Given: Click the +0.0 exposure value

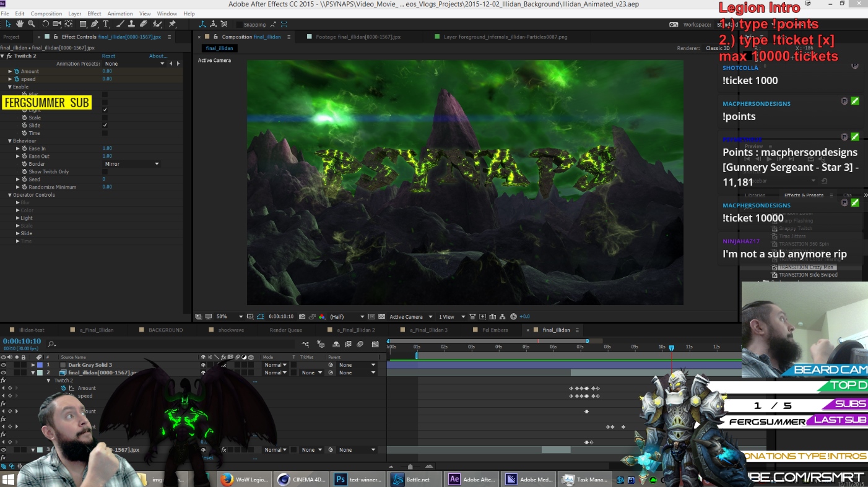Looking at the screenshot, I should coord(524,317).
